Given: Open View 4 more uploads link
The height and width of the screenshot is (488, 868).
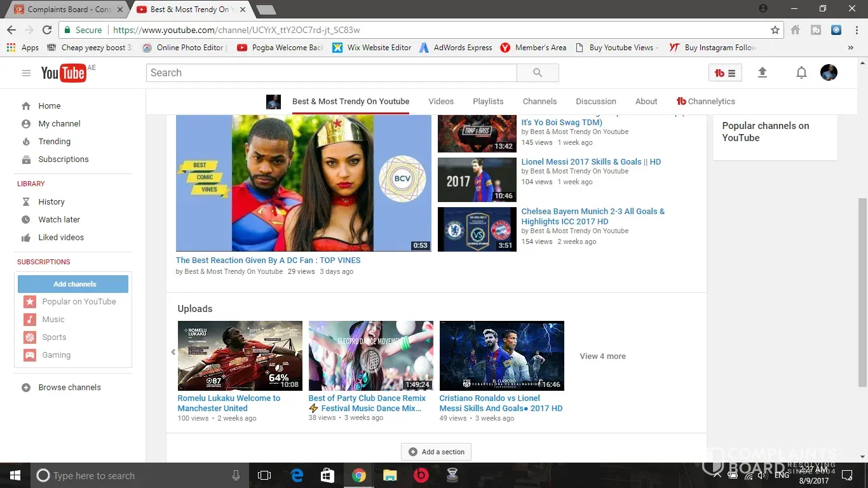Looking at the screenshot, I should (602, 356).
